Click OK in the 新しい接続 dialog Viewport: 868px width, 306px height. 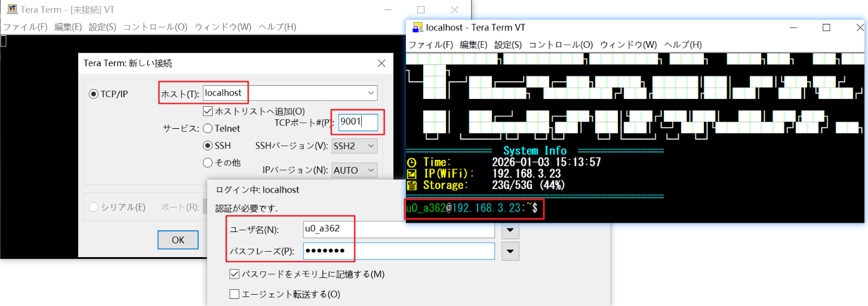(x=178, y=240)
